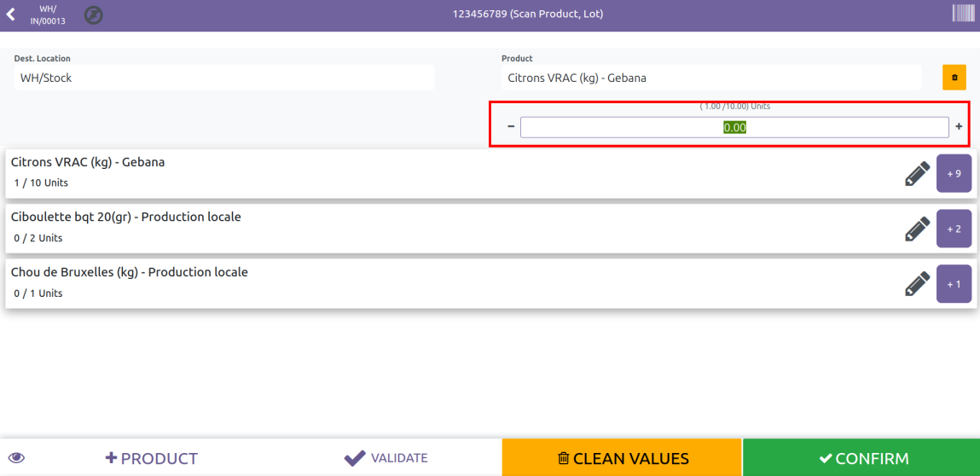Click the VALIDATE button

(x=386, y=458)
